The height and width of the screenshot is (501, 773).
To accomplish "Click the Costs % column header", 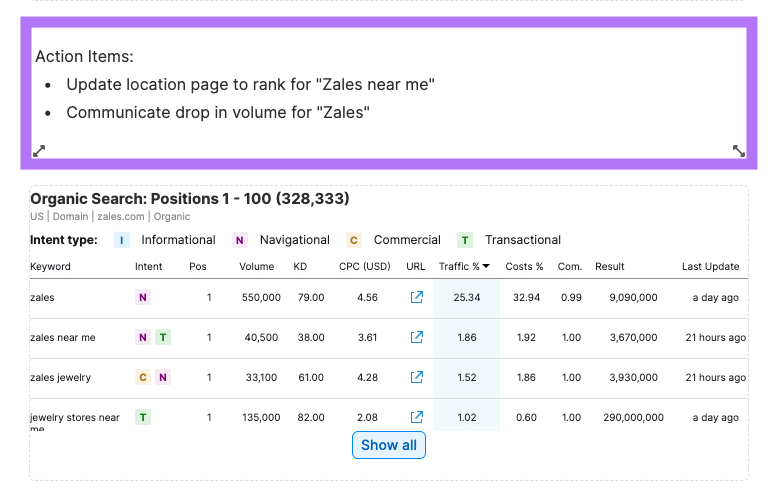I will tap(524, 266).
